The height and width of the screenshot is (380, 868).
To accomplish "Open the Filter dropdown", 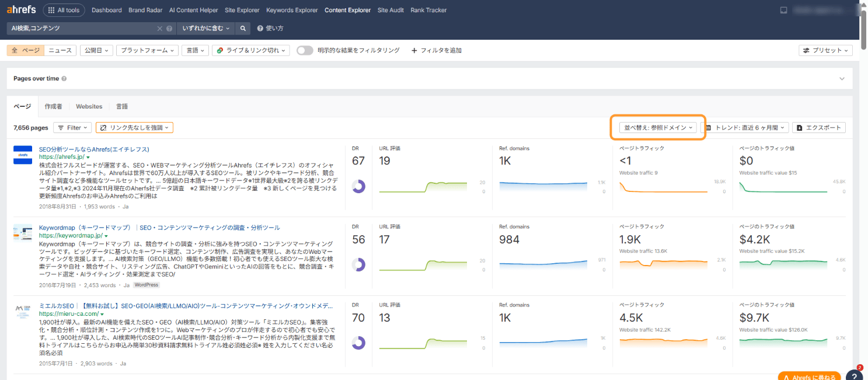I will 72,127.
